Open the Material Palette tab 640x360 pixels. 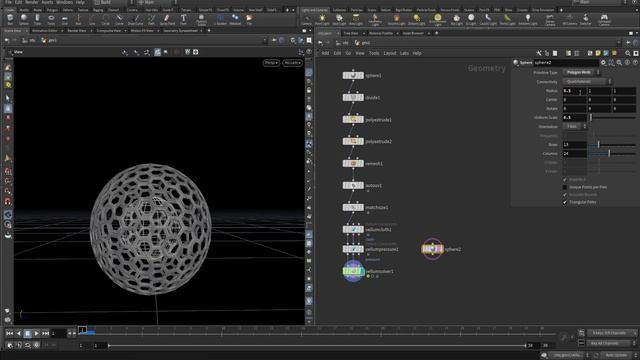click(381, 33)
